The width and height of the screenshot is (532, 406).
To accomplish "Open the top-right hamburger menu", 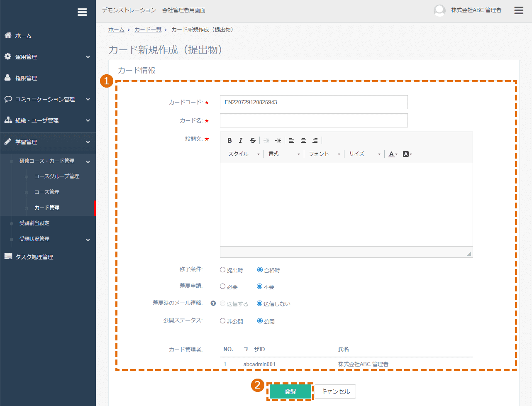I will (519, 10).
